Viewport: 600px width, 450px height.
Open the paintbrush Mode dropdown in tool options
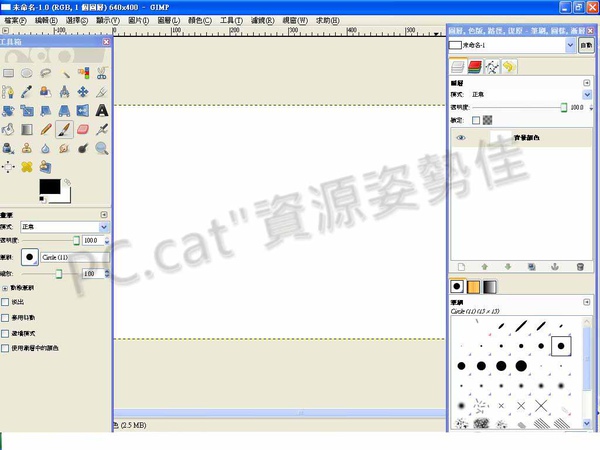click(x=65, y=227)
